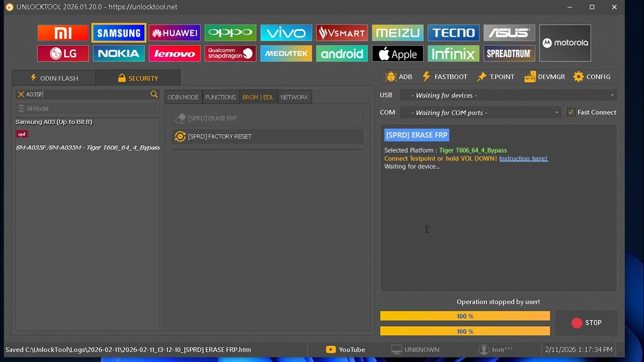Open the Apple brand section
Image resolution: width=644 pixels, height=362 pixels.
398,53
